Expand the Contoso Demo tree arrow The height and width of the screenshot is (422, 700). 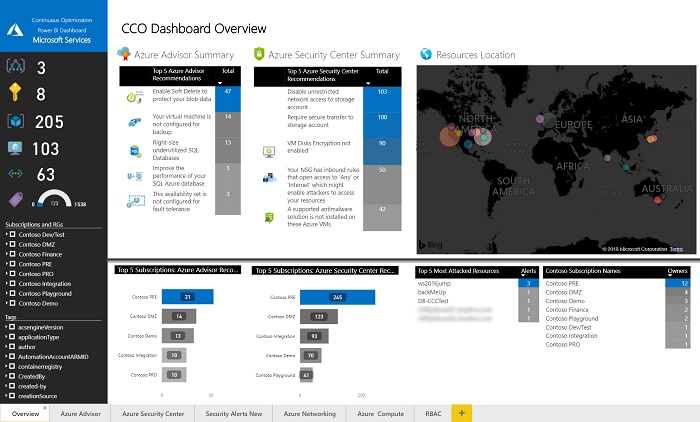pos(7,303)
